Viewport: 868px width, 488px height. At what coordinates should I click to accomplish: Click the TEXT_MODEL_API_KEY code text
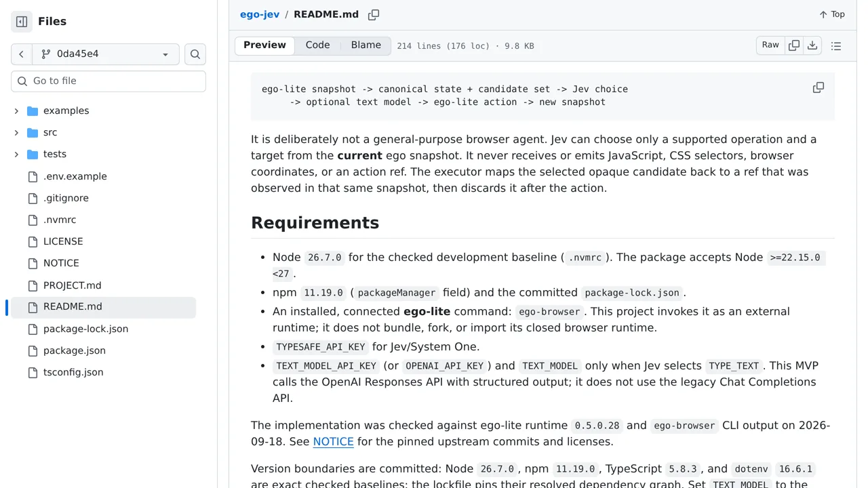(326, 366)
